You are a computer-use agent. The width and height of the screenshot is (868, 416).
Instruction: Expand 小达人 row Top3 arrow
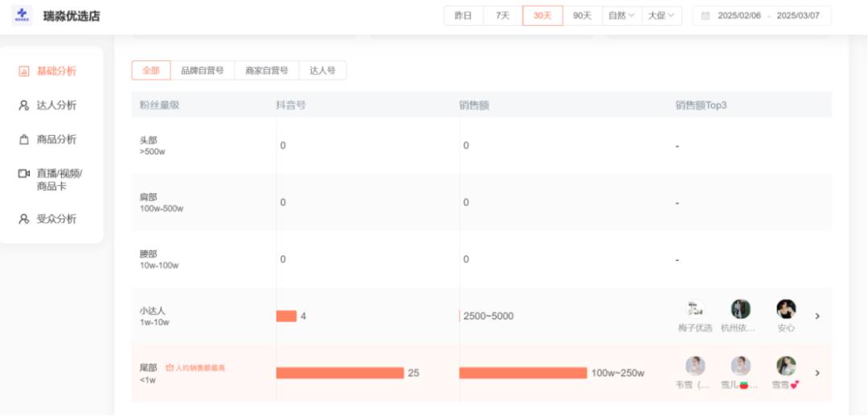point(817,316)
